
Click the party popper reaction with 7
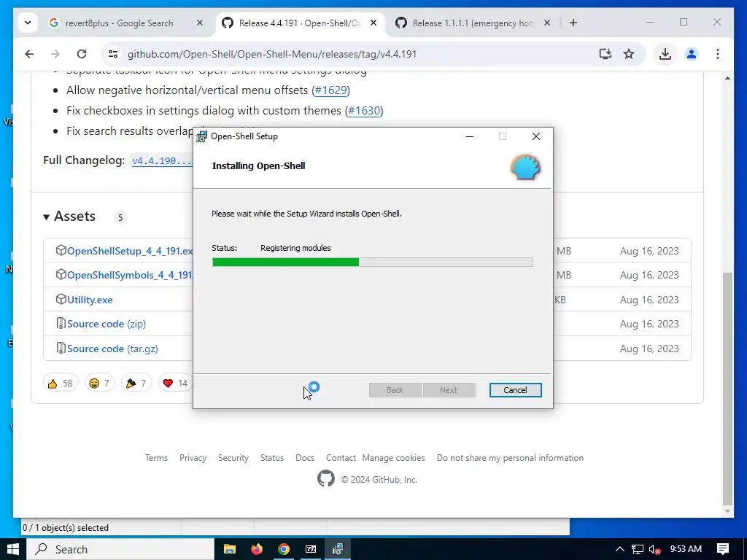click(136, 384)
